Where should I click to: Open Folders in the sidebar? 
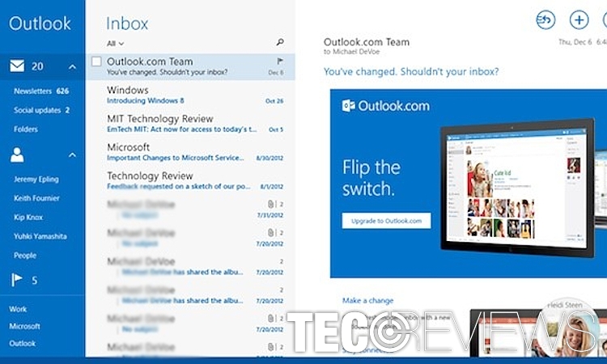[26, 129]
